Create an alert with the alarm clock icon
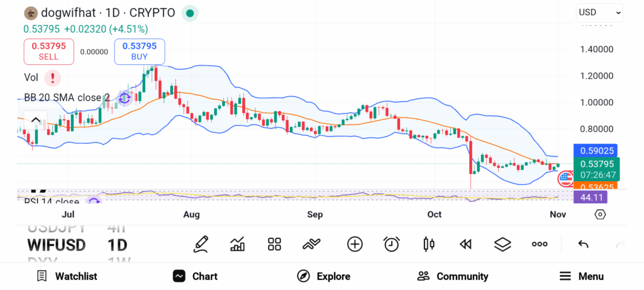The width and height of the screenshot is (644, 290). (x=392, y=244)
